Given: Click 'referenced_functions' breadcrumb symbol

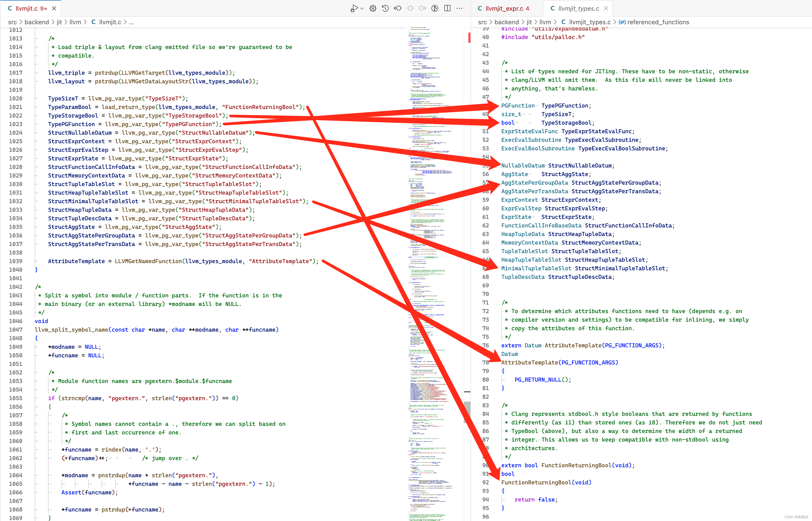Looking at the screenshot, I should click(x=658, y=22).
